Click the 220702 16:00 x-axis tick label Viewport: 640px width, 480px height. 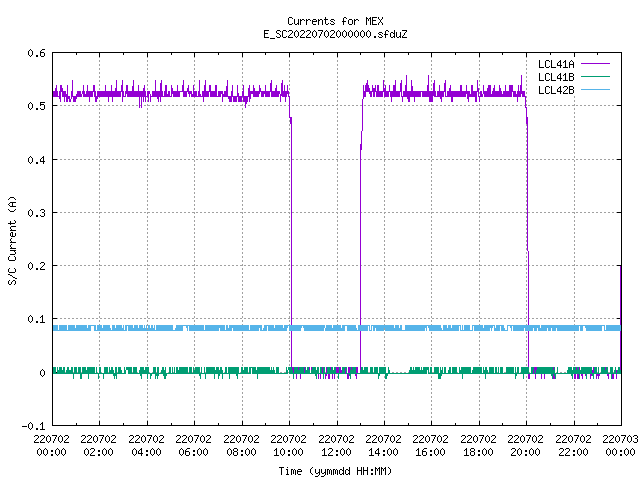click(x=430, y=446)
